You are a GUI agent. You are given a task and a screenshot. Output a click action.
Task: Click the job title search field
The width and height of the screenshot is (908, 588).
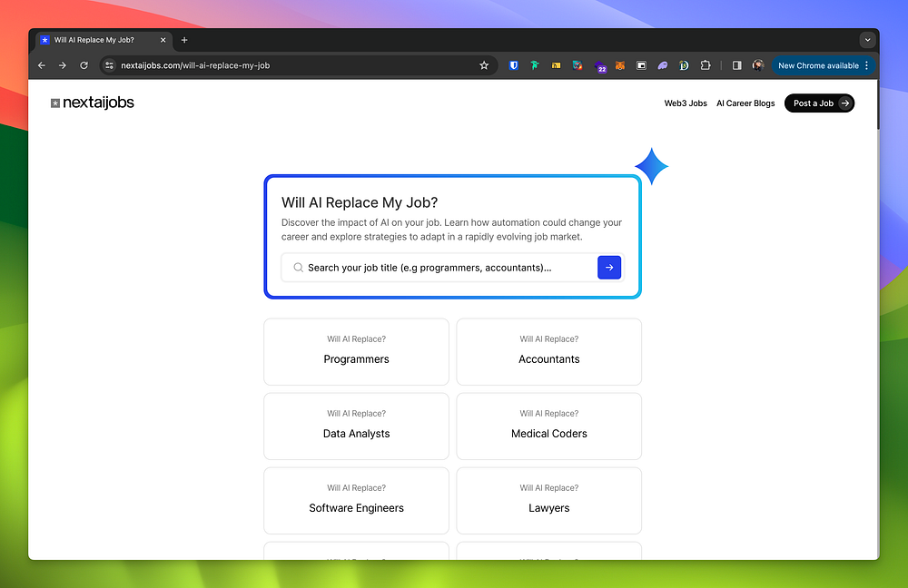439,268
